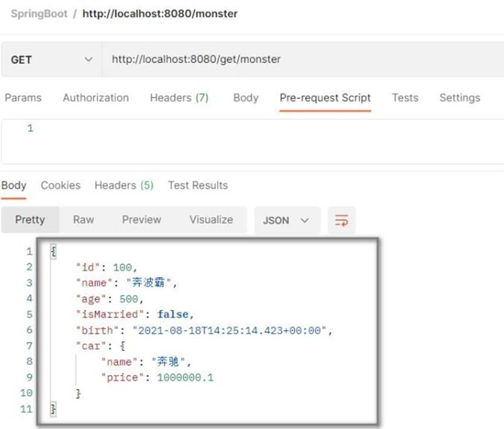The width and height of the screenshot is (504, 429).
Task: Expand the JSON format dropdown
Action: click(x=286, y=221)
